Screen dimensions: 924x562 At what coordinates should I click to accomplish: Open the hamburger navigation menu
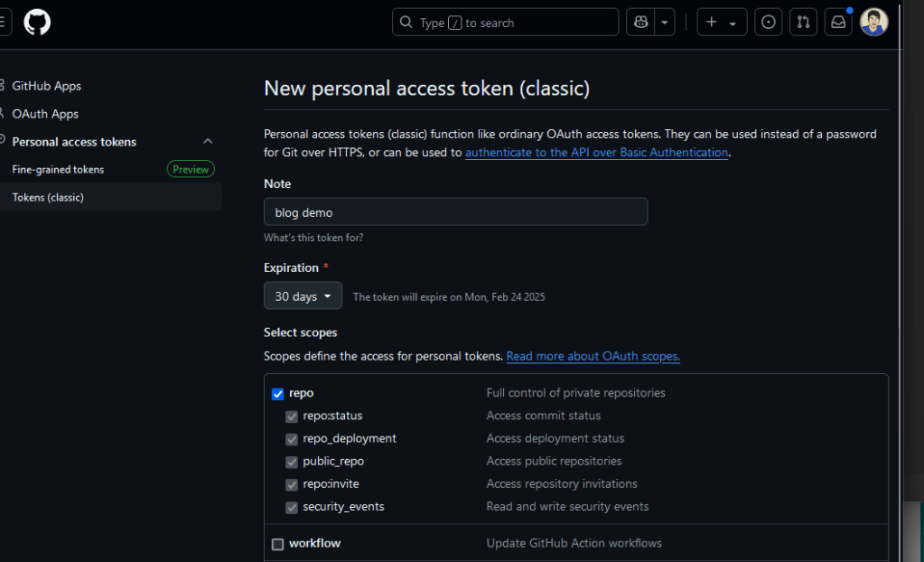(3, 23)
